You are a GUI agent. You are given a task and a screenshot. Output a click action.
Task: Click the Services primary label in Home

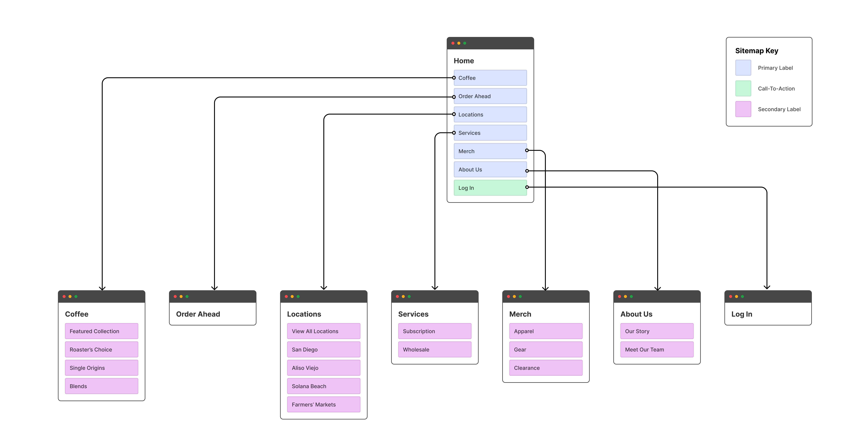pos(490,133)
